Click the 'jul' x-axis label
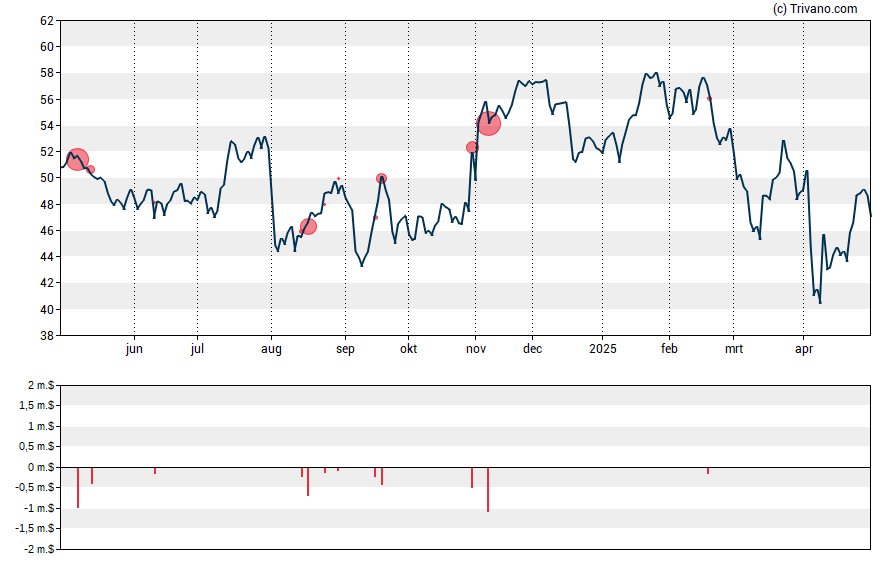 coord(197,349)
